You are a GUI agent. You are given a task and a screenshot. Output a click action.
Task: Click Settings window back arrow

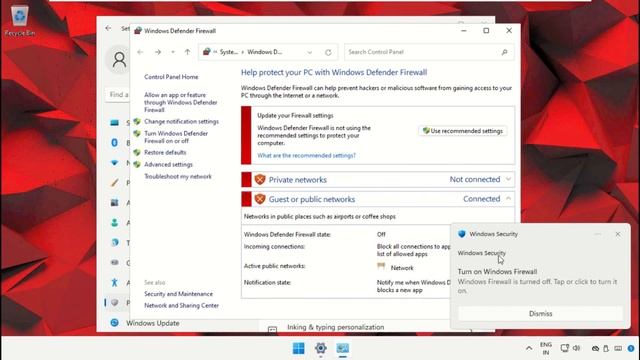click(x=108, y=28)
